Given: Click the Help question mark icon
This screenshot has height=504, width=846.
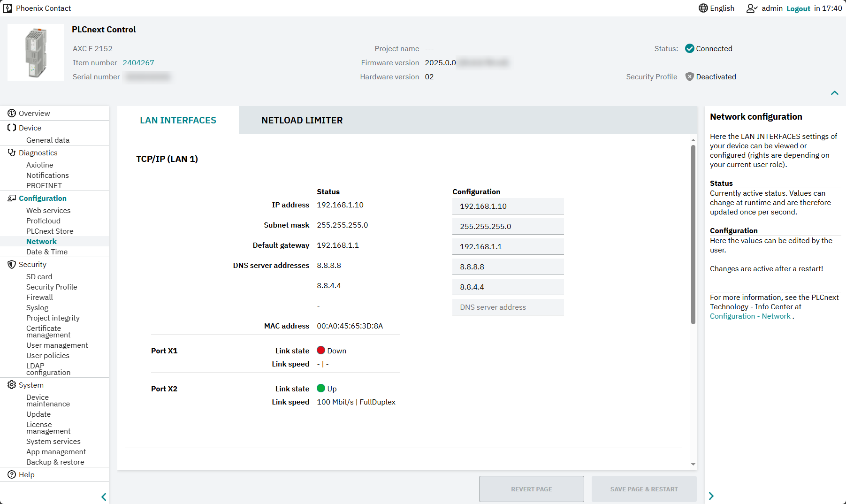Looking at the screenshot, I should [12, 474].
